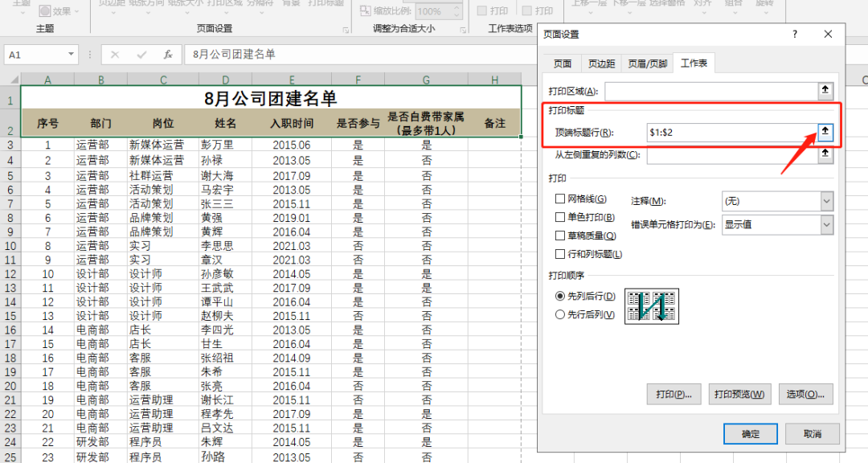Open Insert Function fx icon
868x463 pixels.
pos(168,55)
